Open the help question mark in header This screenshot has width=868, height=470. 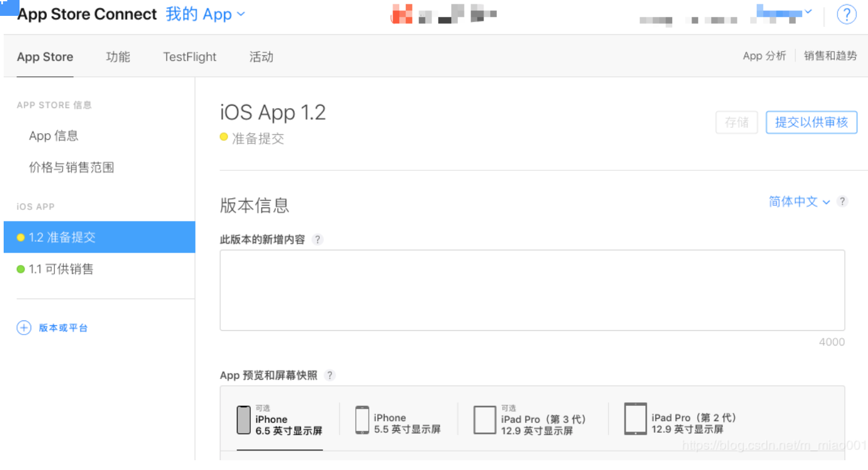coord(846,14)
